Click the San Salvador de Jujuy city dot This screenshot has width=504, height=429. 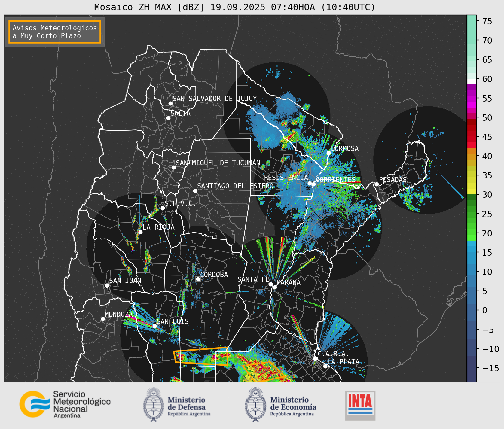click(x=170, y=103)
